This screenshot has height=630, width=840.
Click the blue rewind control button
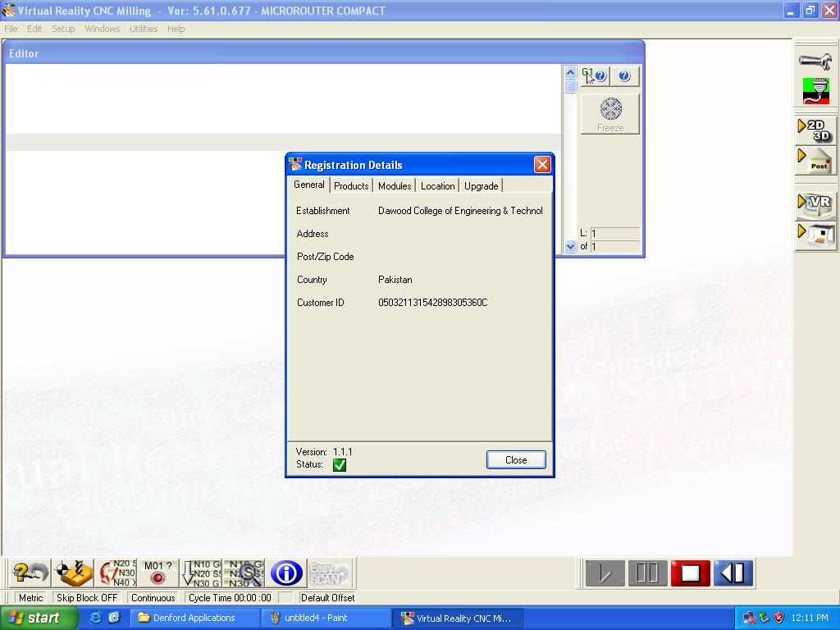tap(733, 573)
